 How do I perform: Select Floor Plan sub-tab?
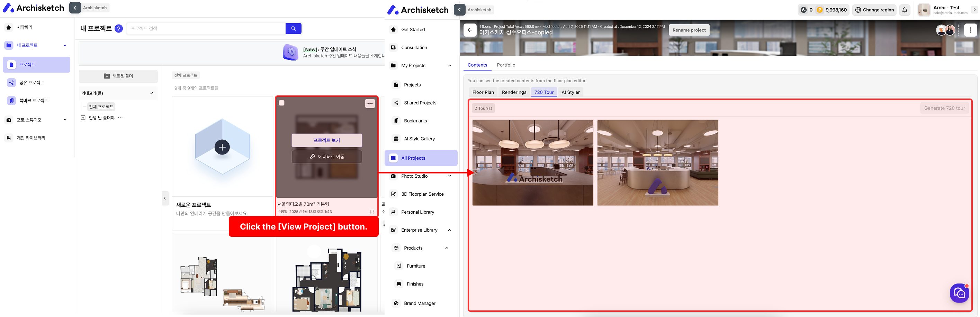pos(483,92)
